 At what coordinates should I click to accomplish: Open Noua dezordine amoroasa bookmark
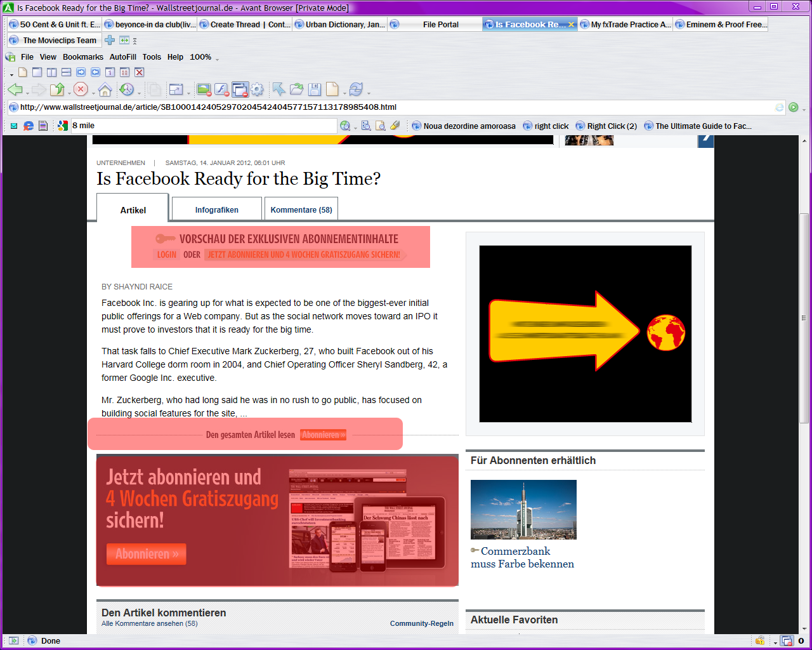pos(464,126)
